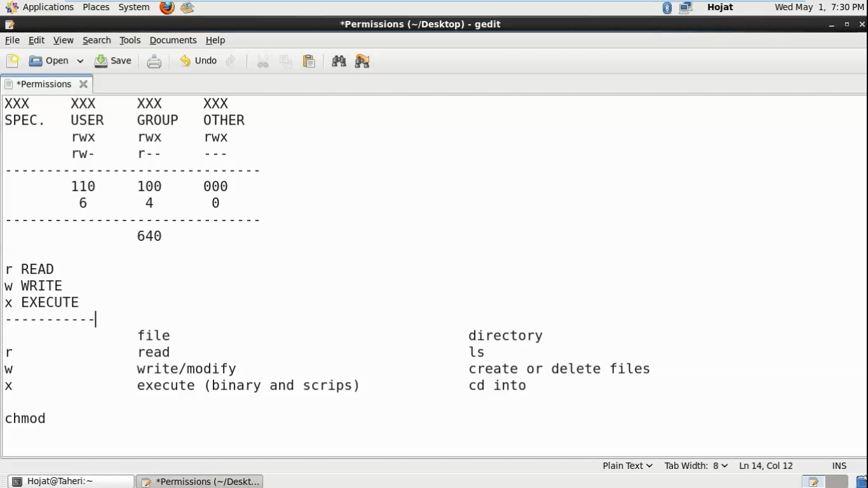Open the Search menu
This screenshot has height=488, width=868.
(97, 40)
